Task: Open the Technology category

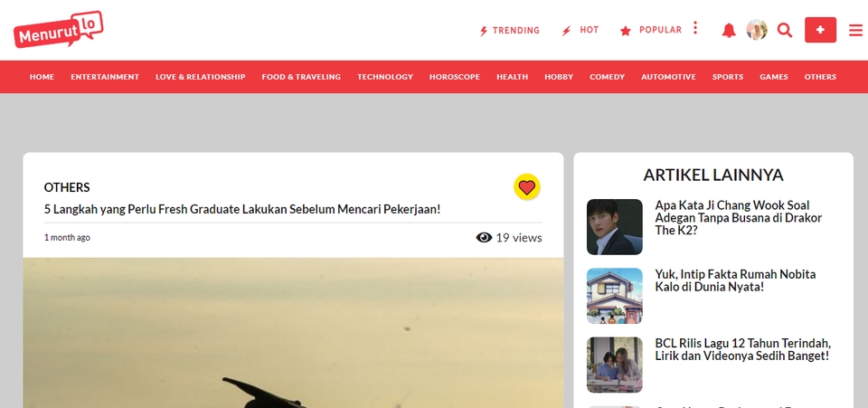Action: coord(385,77)
